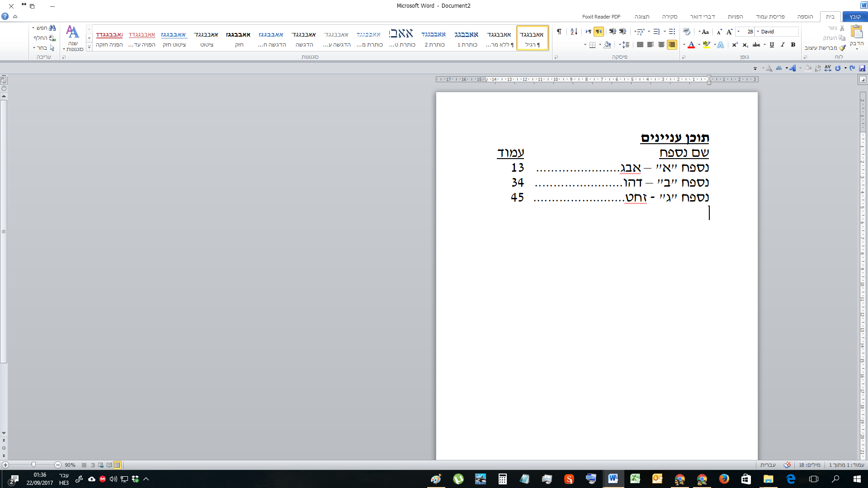Screen dimensions: 868x488
Task: Open the File (קובץ) tab
Action: point(855,17)
